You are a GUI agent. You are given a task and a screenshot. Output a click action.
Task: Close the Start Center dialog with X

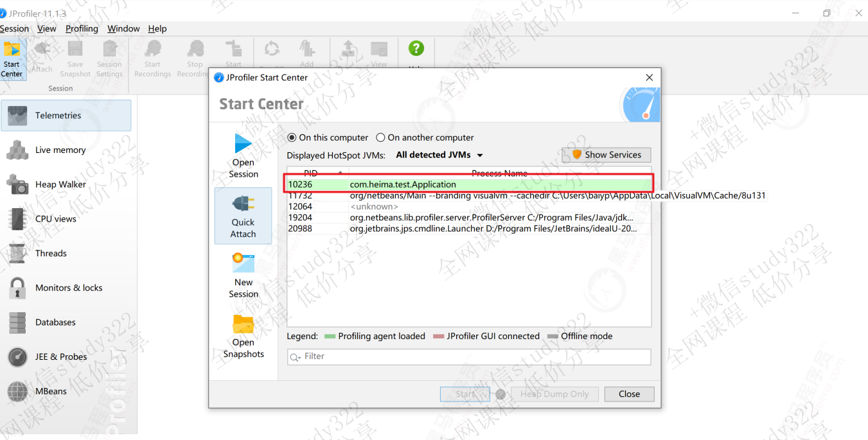tap(649, 77)
